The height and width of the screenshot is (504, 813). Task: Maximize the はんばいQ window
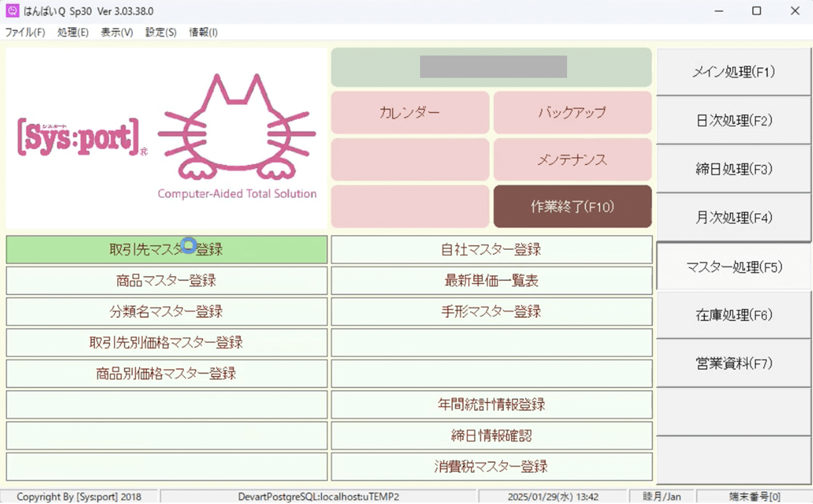pyautogui.click(x=757, y=12)
